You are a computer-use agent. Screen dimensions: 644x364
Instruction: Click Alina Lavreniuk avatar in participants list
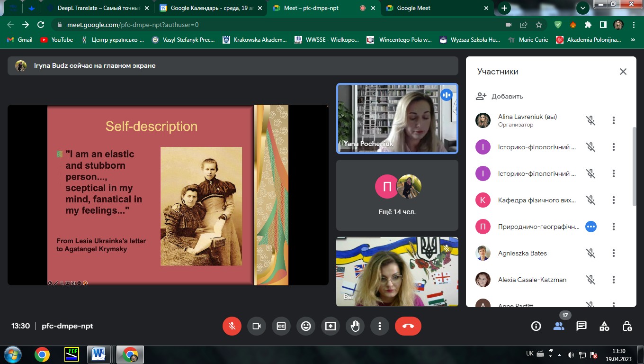pyautogui.click(x=483, y=120)
